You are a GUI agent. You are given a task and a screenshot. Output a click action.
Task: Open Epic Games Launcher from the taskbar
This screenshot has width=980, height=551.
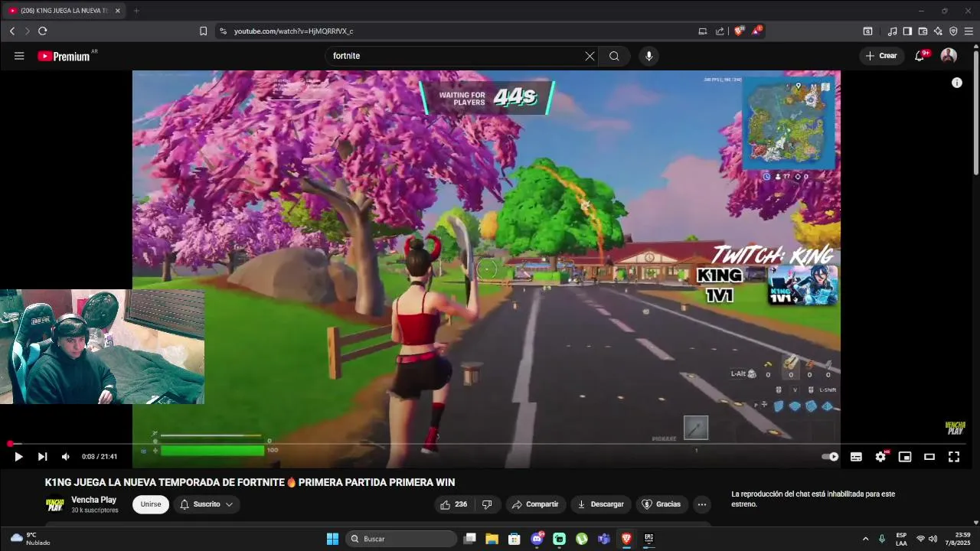(648, 539)
